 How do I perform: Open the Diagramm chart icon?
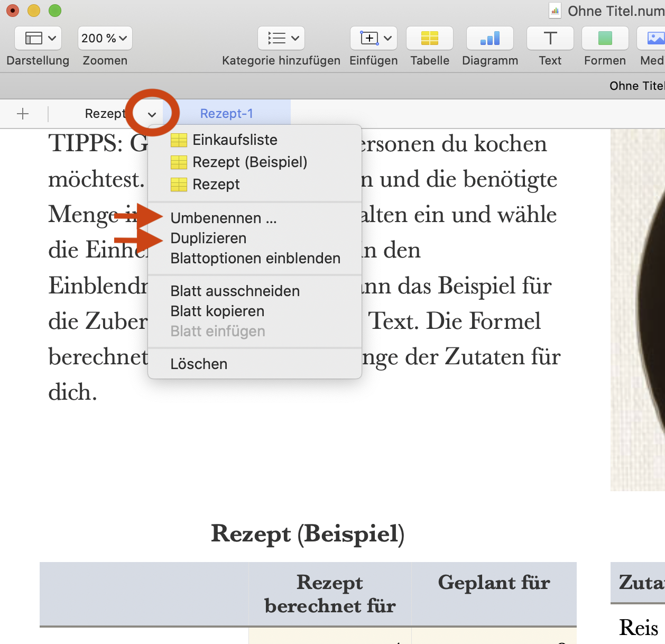(489, 38)
